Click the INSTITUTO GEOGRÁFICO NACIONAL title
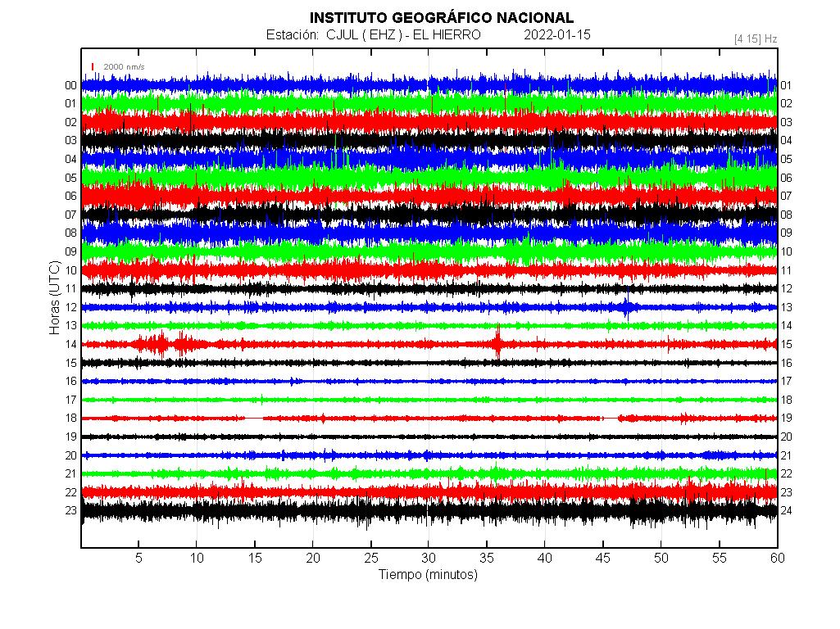Image resolution: width=840 pixels, height=629 pixels. click(x=441, y=17)
